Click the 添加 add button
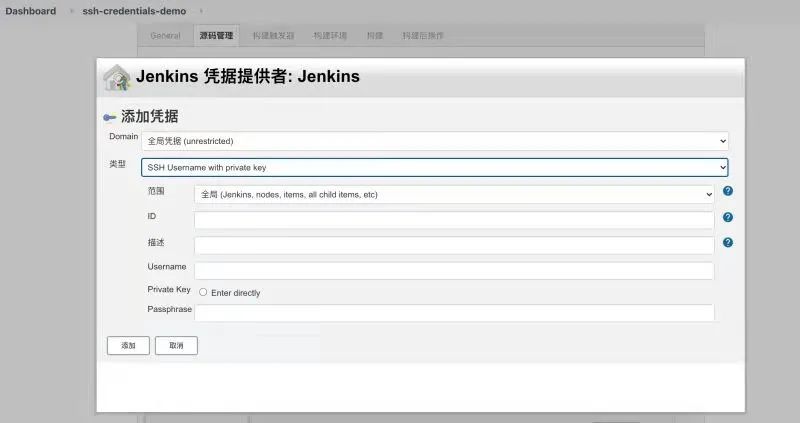Viewport: 800px width, 423px height. (x=128, y=345)
